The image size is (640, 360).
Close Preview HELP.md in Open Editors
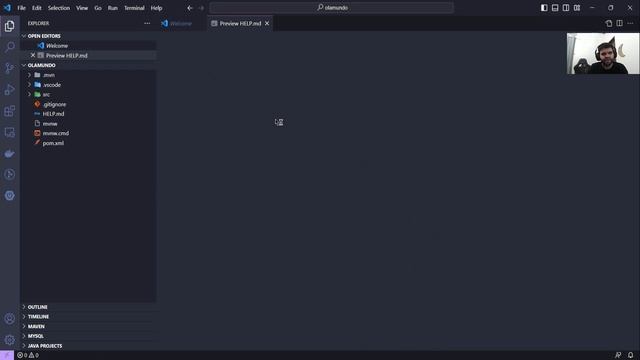coord(33,56)
